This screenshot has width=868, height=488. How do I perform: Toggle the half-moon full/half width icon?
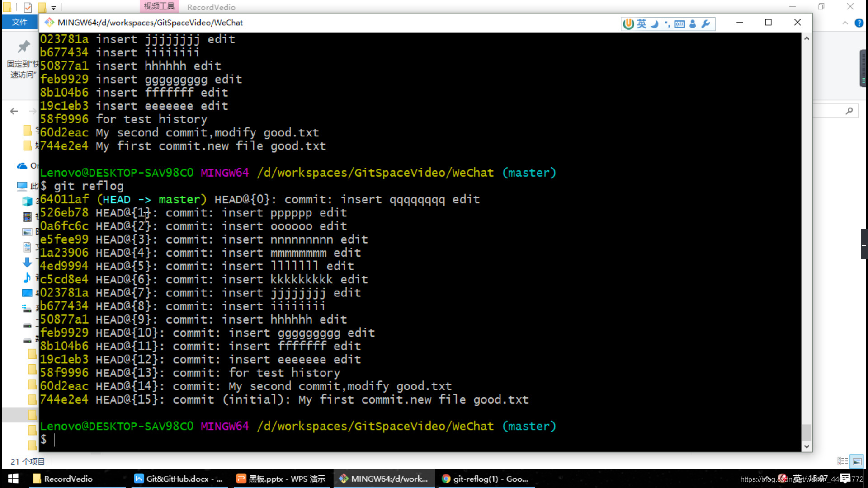pyautogui.click(x=655, y=23)
